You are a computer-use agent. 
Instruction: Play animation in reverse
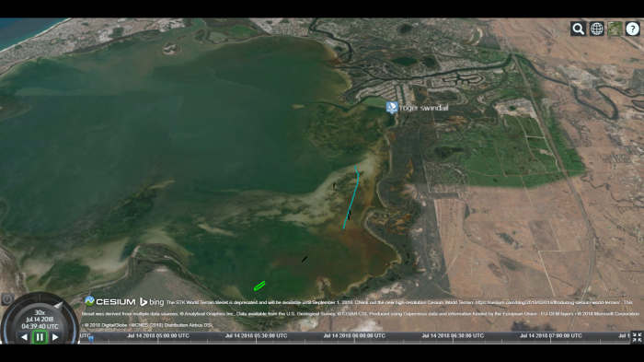(24, 337)
